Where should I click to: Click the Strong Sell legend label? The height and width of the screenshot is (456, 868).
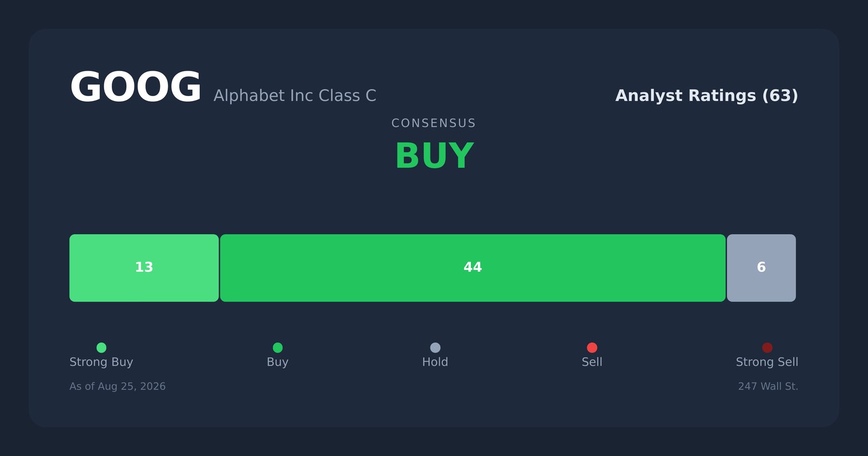[767, 362]
